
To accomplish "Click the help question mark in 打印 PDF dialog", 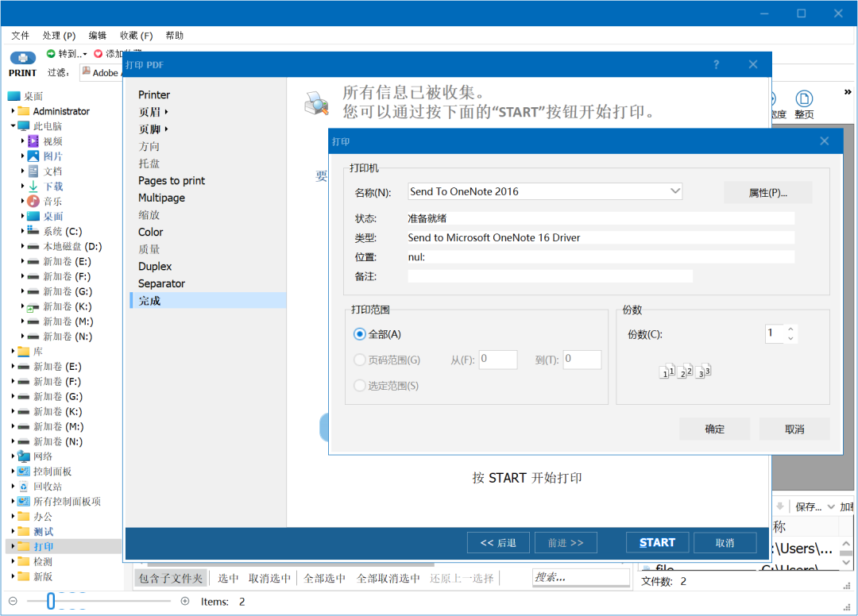I will pyautogui.click(x=717, y=64).
